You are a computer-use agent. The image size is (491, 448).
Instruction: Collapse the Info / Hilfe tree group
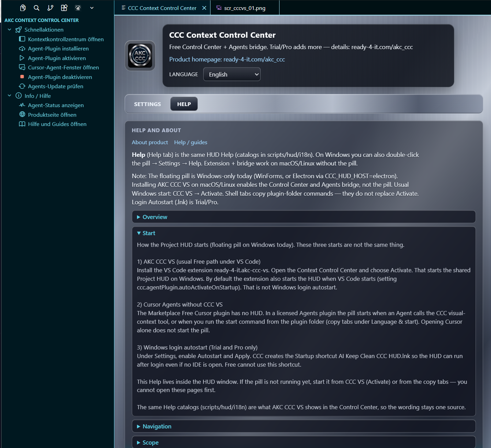pyautogui.click(x=9, y=96)
